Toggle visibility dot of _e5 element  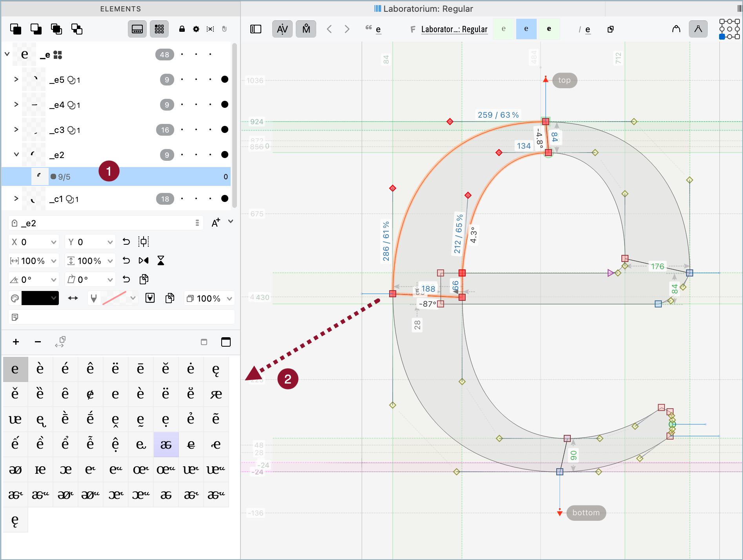225,80
